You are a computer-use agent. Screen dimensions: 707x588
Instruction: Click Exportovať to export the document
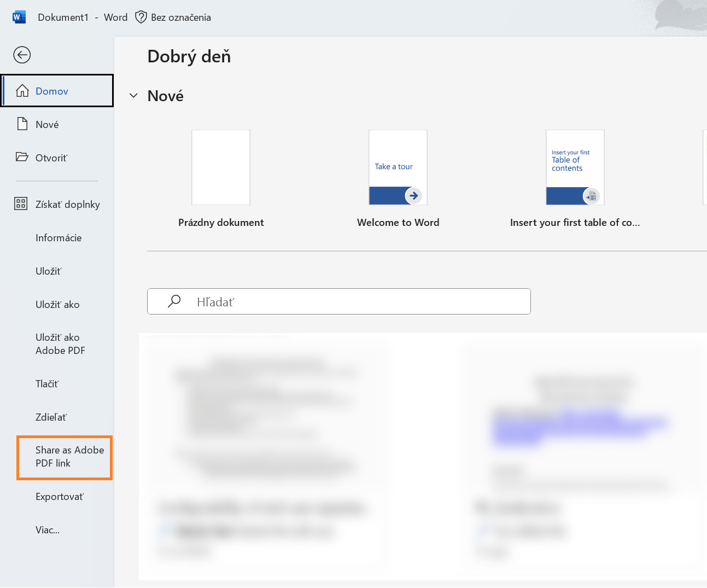pyautogui.click(x=59, y=496)
